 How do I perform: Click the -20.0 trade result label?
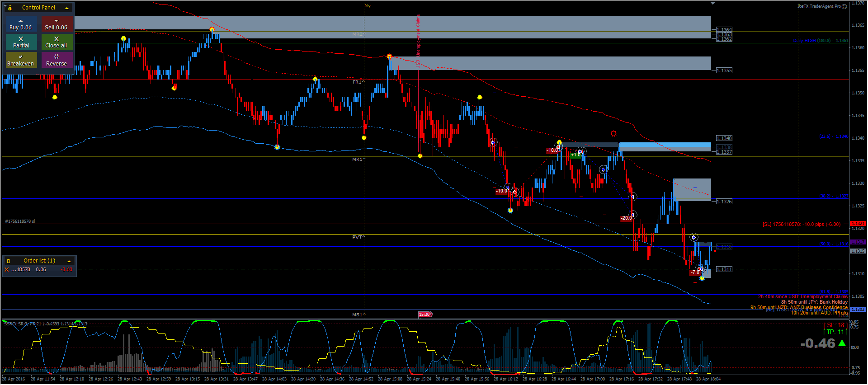[627, 218]
